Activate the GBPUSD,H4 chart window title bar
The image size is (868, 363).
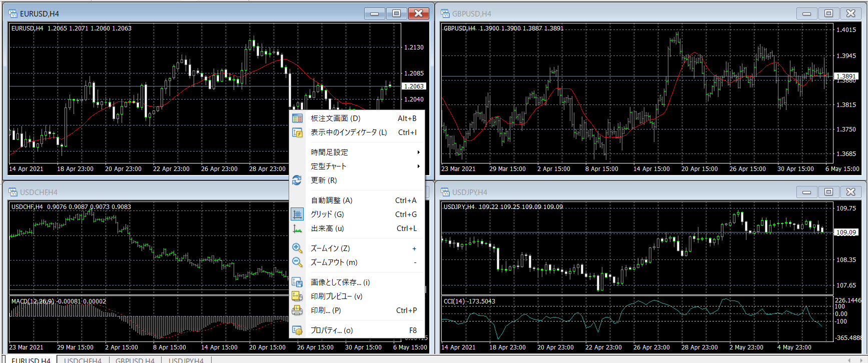pos(600,13)
